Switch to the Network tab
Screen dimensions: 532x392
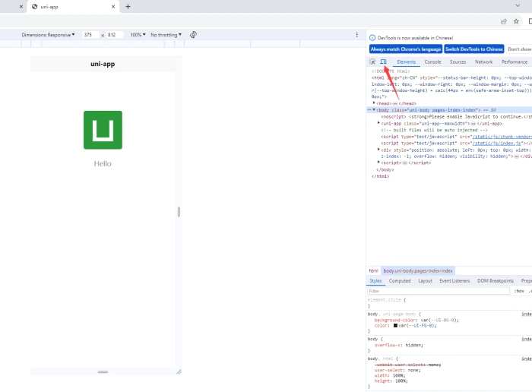483,62
